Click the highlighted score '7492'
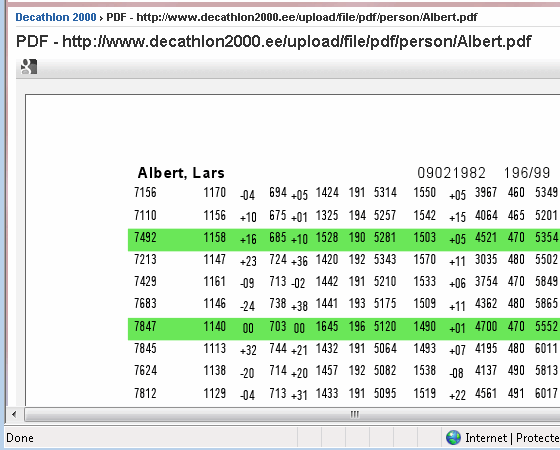This screenshot has width=560, height=450. click(x=145, y=238)
